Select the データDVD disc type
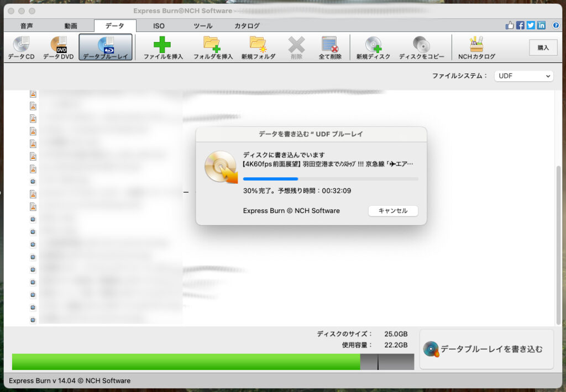This screenshot has width=566, height=392. coord(59,47)
